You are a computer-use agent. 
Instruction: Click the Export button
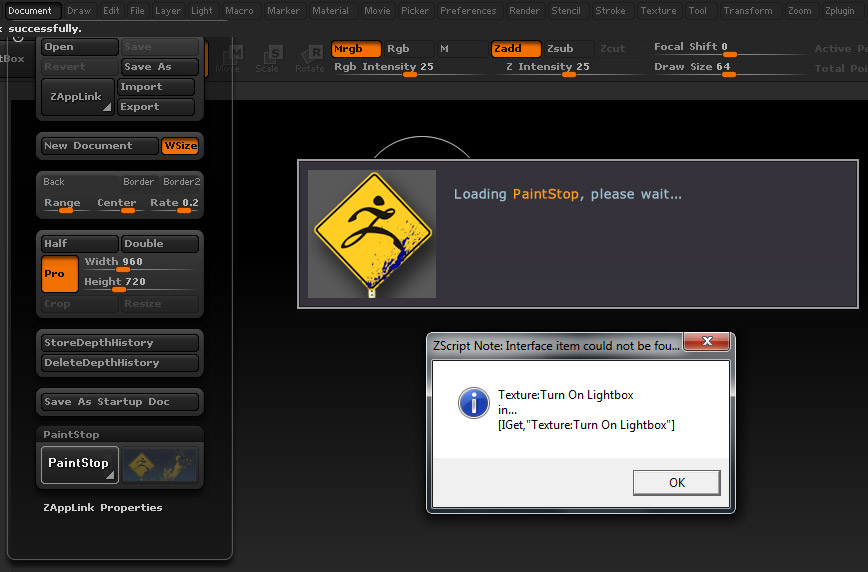click(156, 107)
